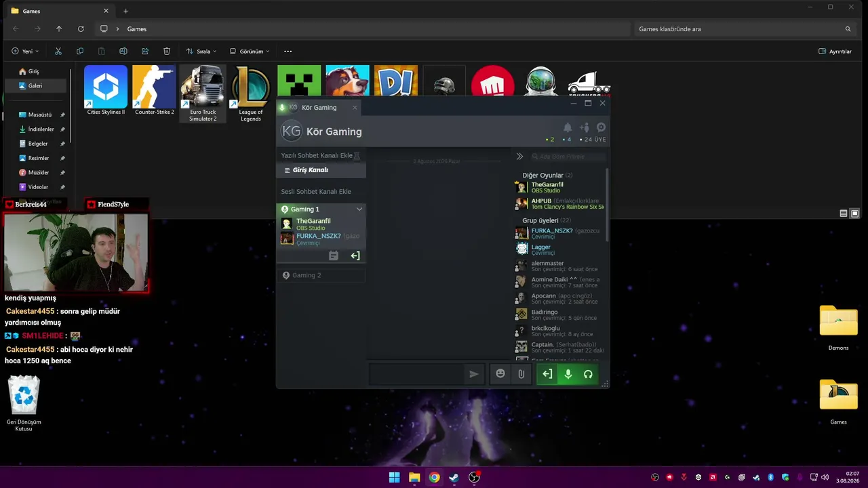Invite a friend to Kör Gaming group
The width and height of the screenshot is (868, 488).
click(x=584, y=127)
